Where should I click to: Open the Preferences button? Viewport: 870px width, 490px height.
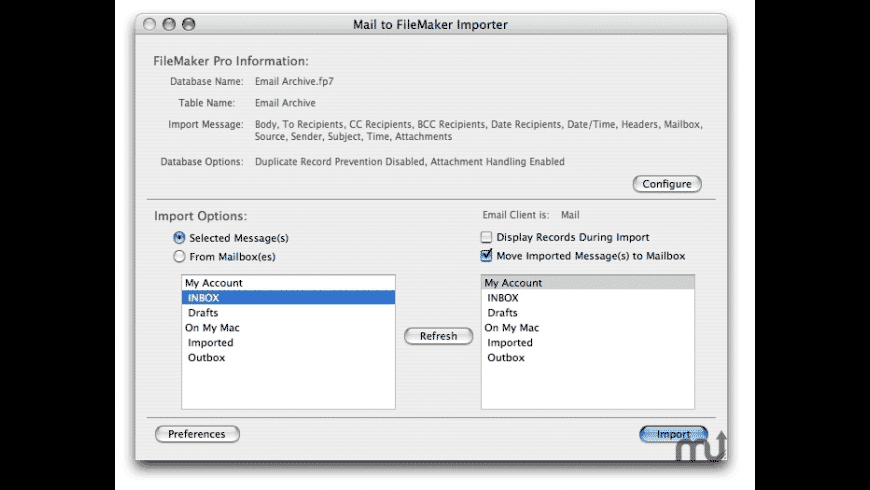[x=197, y=434]
